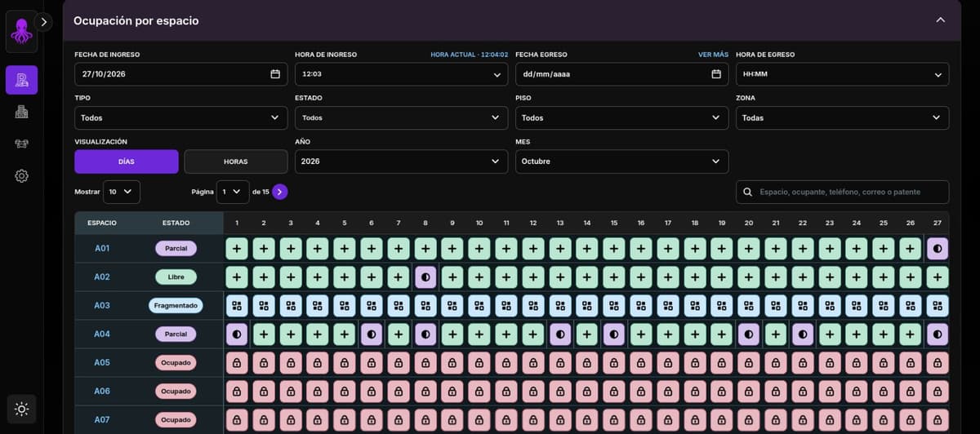Open locked cell A06 day 12
This screenshot has width=980, height=434.
tap(533, 391)
